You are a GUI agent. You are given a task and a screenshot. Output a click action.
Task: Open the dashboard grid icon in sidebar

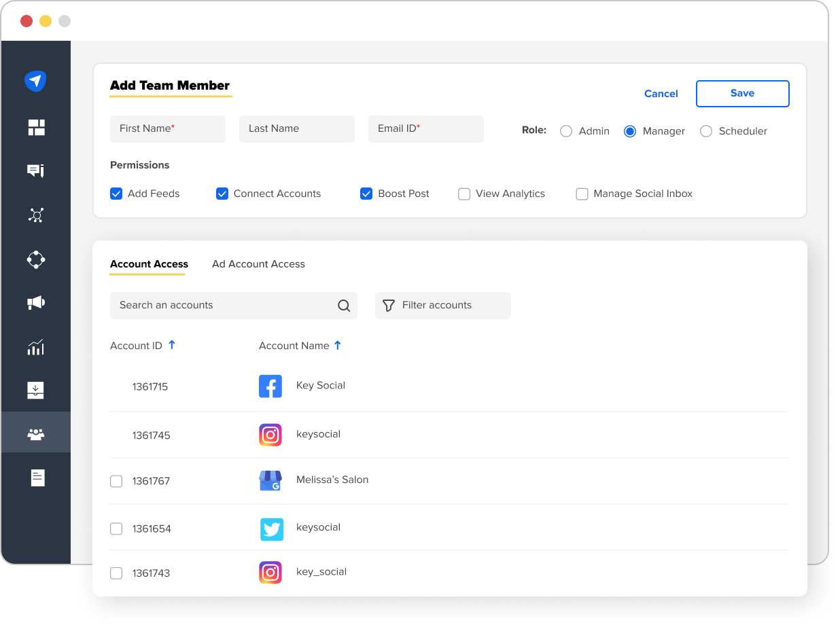[36, 127]
